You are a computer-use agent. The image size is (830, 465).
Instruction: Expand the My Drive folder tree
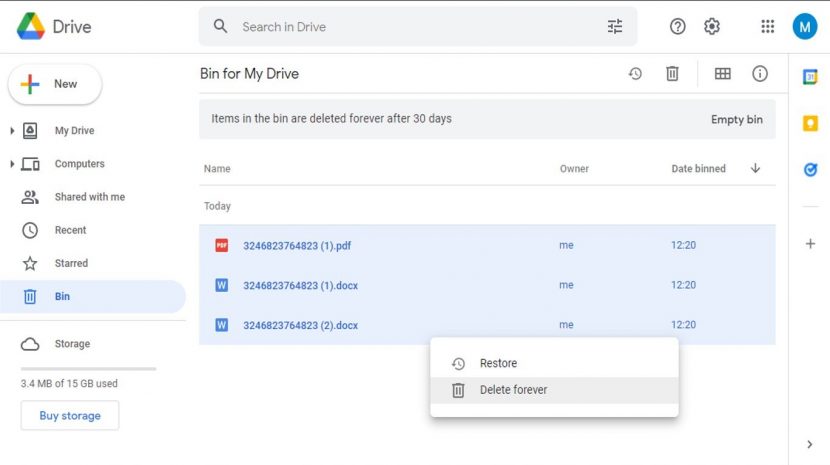12,130
